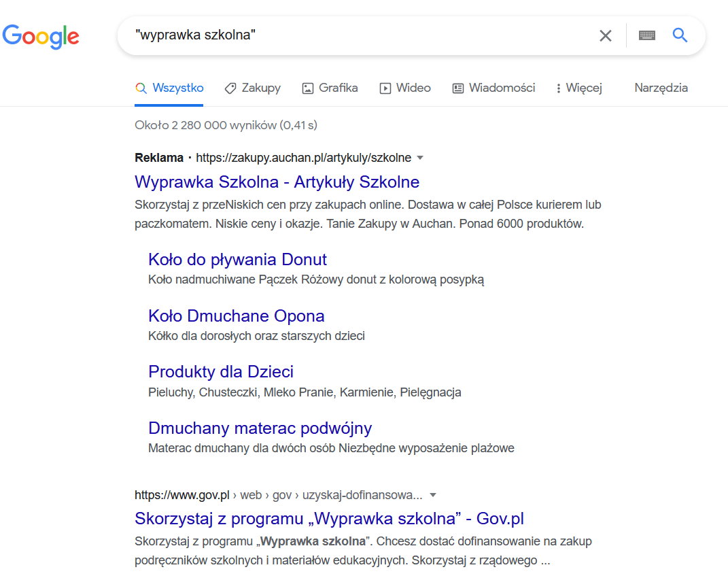Open the Dmuchany materac podwójny link
The image size is (728, 578).
[260, 428]
